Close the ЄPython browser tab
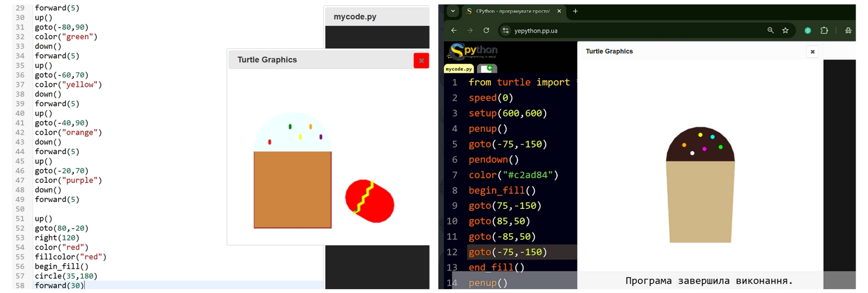Image resolution: width=868 pixels, height=293 pixels. (559, 11)
